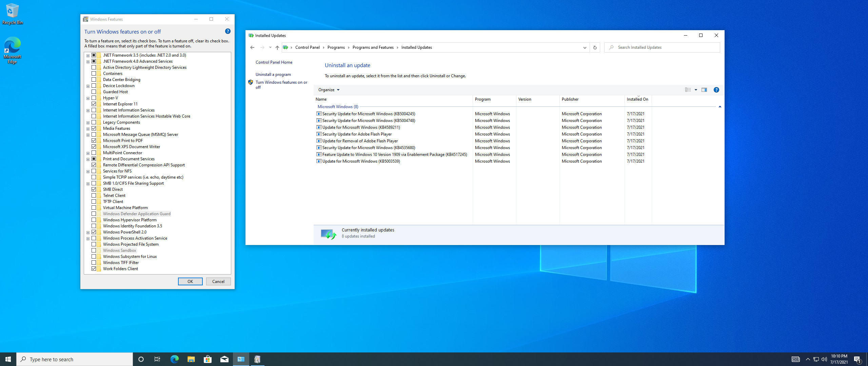
Task: Open network status tray icon
Action: [816, 359]
